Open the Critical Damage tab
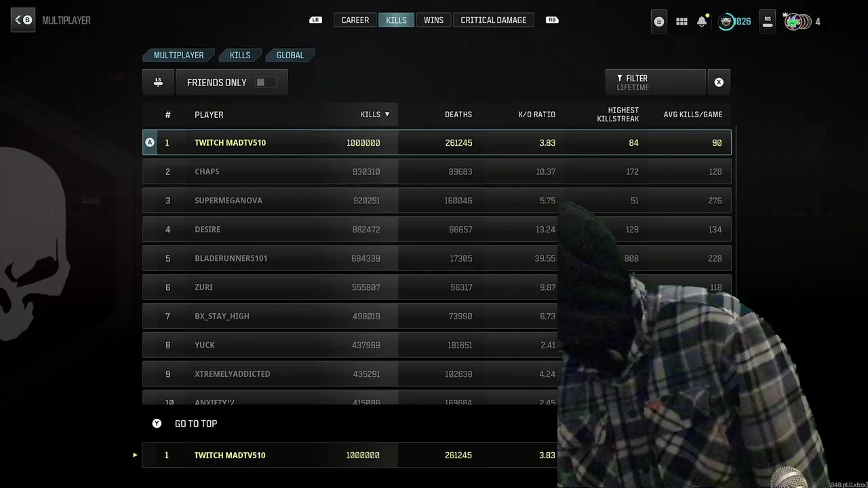Image resolution: width=868 pixels, height=488 pixels. point(493,20)
